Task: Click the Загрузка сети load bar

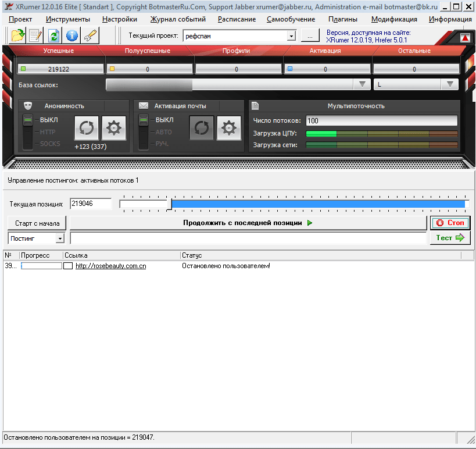Action: (382, 145)
